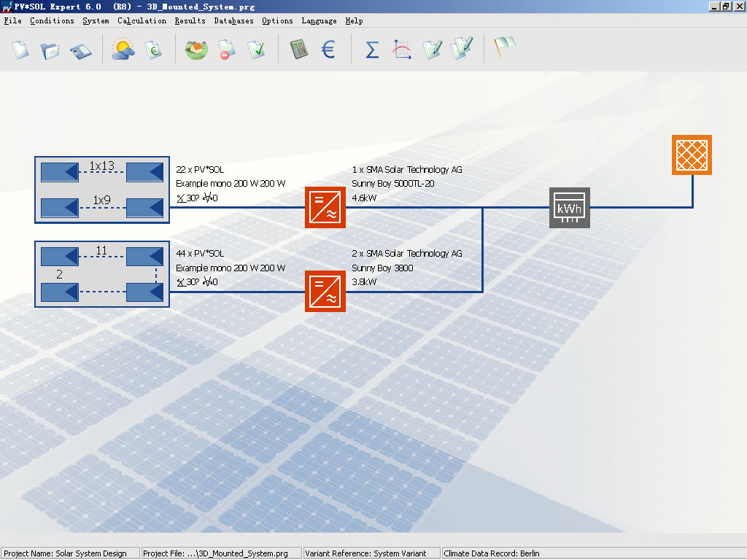This screenshot has width=747, height=560.
Task: Click 'Variant Reference: System Variant' status entry
Action: [372, 553]
